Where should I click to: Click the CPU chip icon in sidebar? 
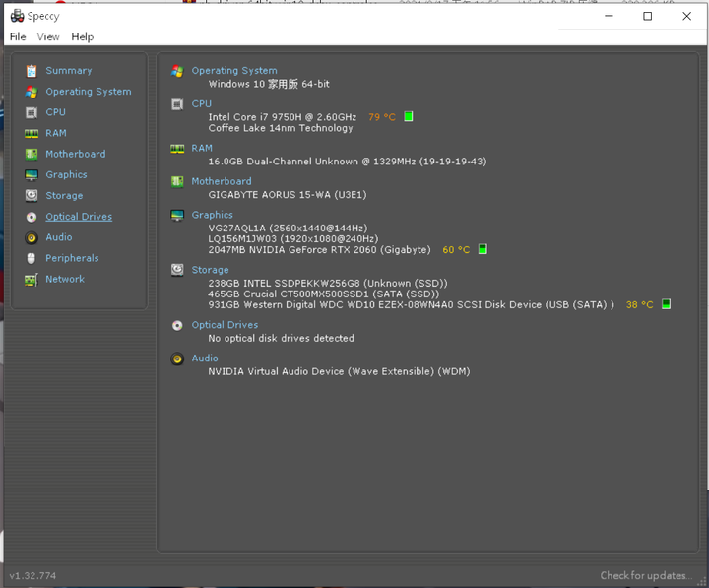(x=32, y=112)
